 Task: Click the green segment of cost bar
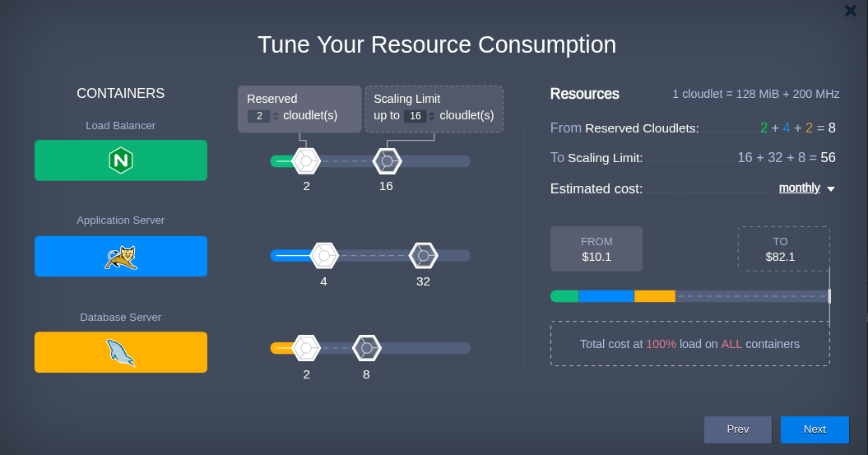click(564, 296)
